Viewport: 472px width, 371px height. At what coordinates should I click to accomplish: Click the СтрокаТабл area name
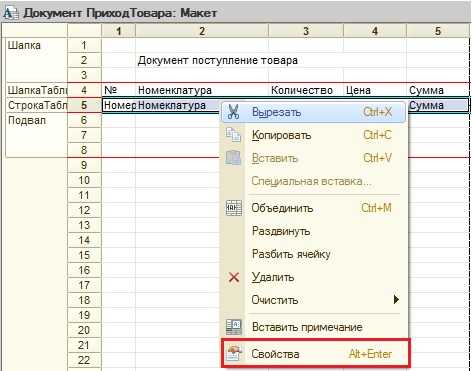click(x=37, y=105)
